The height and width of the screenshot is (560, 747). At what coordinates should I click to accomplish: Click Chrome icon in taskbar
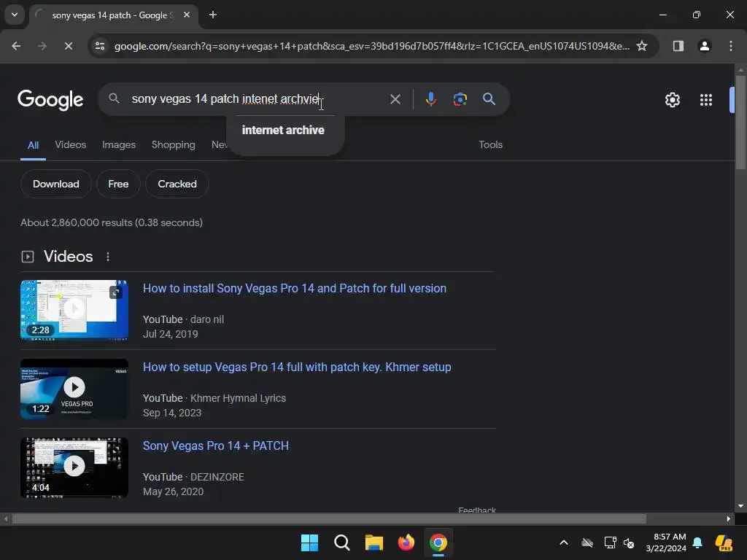pos(438,542)
